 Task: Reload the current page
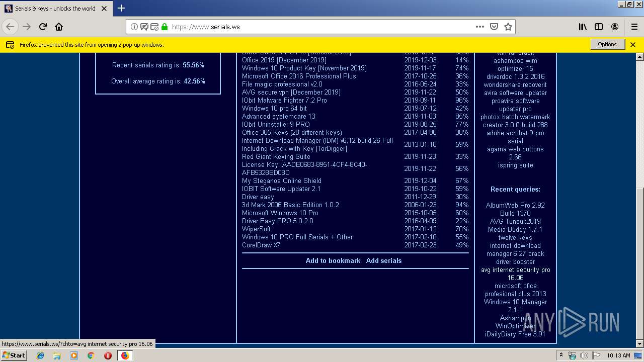43,27
